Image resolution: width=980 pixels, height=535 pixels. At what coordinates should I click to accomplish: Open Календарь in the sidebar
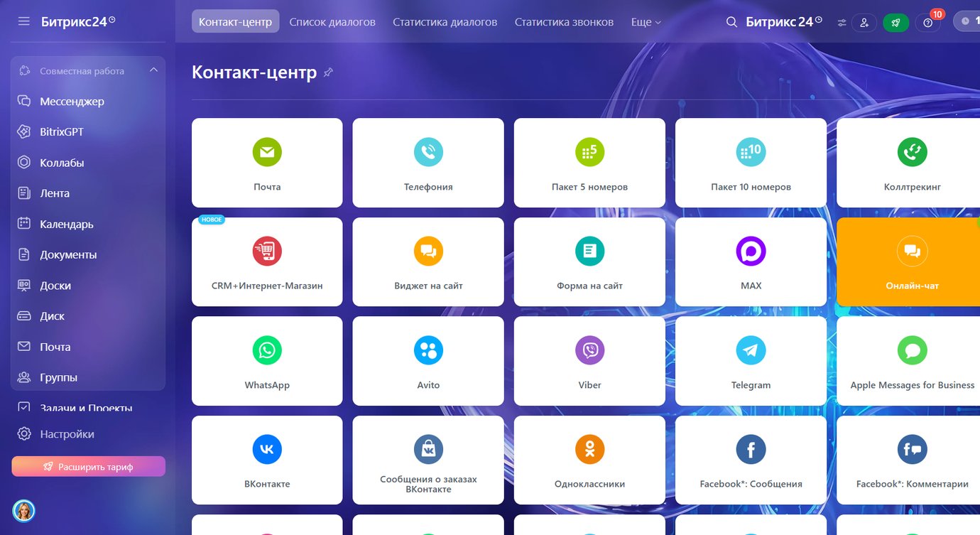pos(88,224)
